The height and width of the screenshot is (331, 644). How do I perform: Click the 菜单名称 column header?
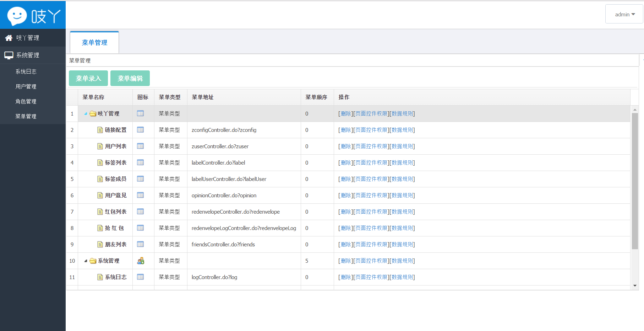click(105, 97)
